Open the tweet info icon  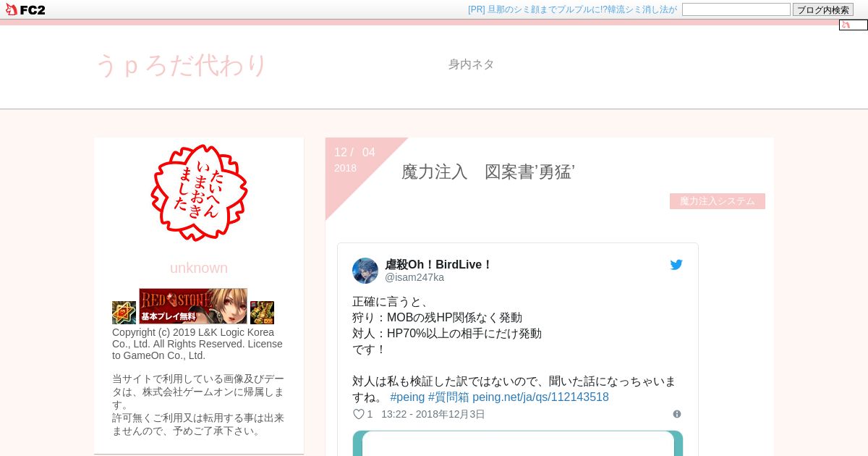[677, 414]
